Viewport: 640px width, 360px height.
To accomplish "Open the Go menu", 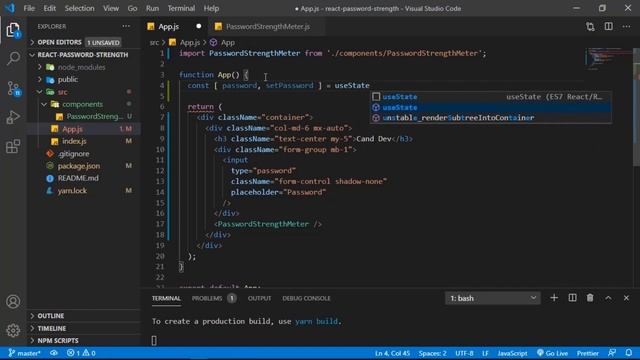I will pos(132,8).
